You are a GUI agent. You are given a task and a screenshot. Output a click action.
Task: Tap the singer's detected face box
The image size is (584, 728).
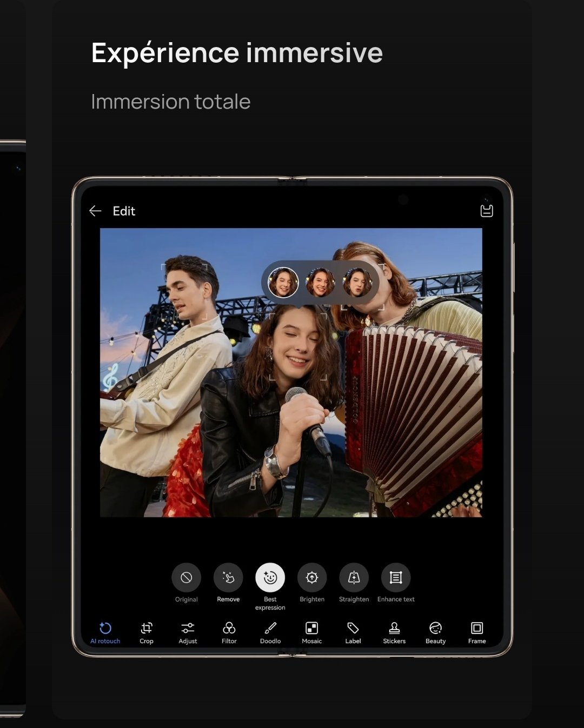click(298, 346)
